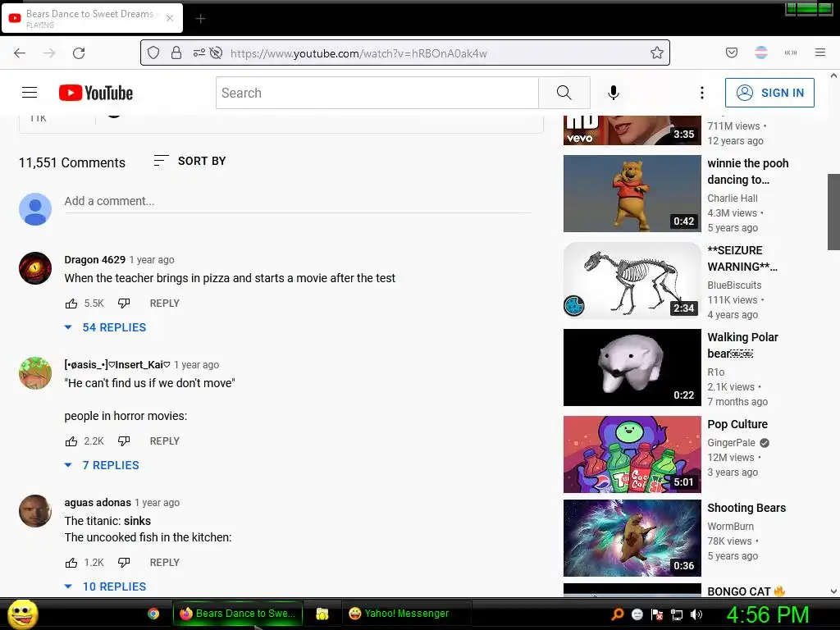This screenshot has width=840, height=630.
Task: Open Firefox application menu
Action: coord(820,52)
